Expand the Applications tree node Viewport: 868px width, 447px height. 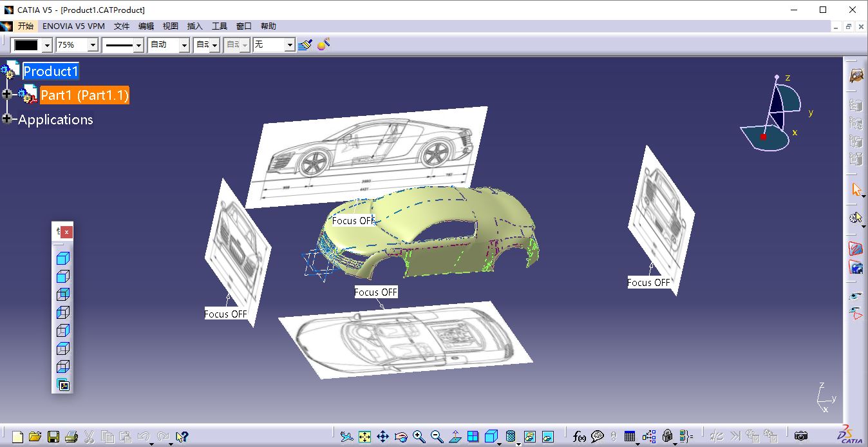(x=7, y=119)
